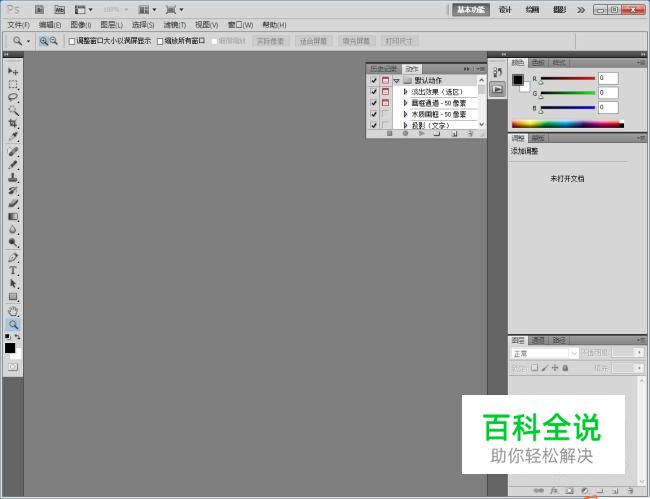Expand the 木质画框 - 50 像素 action

[x=405, y=114]
